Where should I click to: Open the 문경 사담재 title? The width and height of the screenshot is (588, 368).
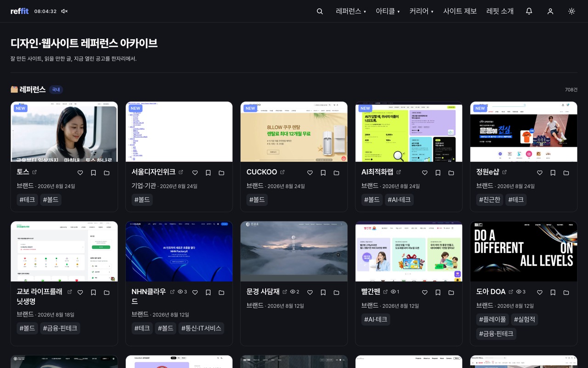coord(263,292)
